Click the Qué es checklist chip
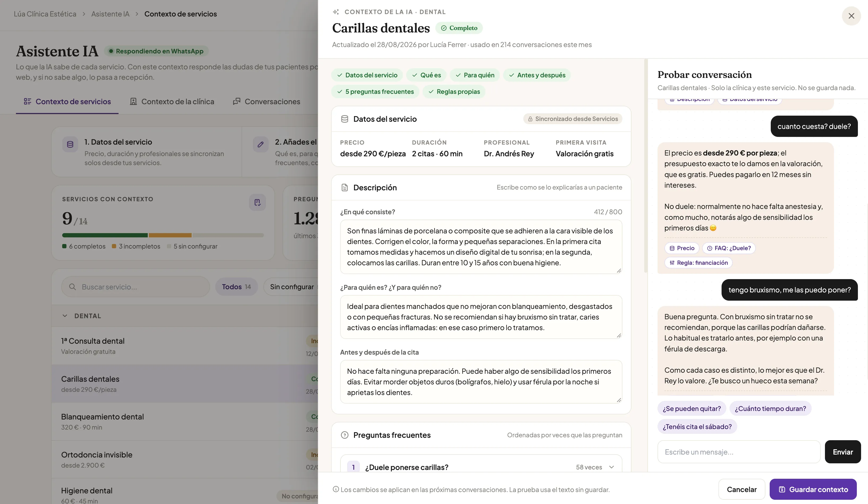The height and width of the screenshot is (504, 868). pos(426,75)
